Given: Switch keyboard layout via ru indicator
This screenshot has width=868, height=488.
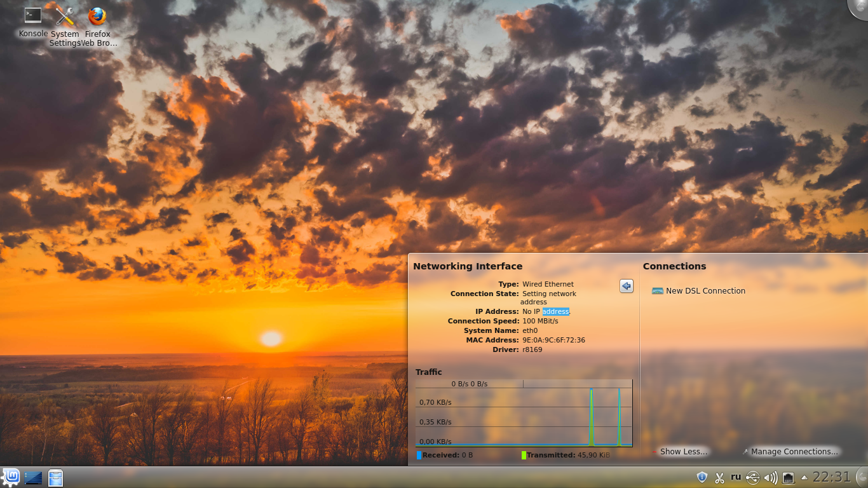Looking at the screenshot, I should [x=736, y=477].
